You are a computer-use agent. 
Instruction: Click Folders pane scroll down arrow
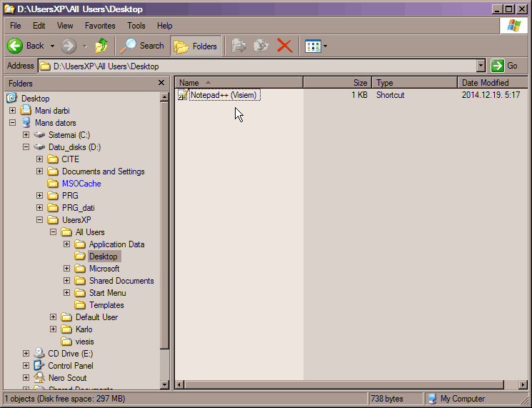pos(164,384)
